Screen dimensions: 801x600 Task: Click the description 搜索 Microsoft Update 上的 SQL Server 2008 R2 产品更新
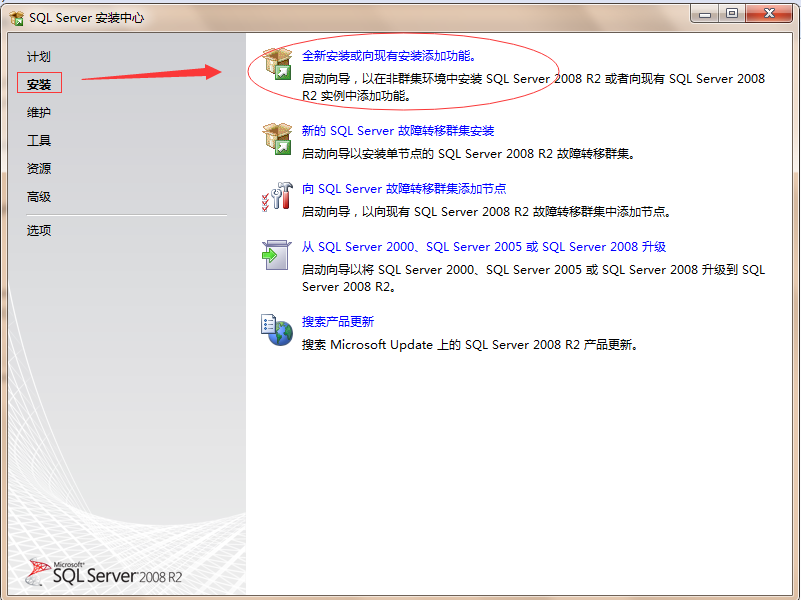470,345
